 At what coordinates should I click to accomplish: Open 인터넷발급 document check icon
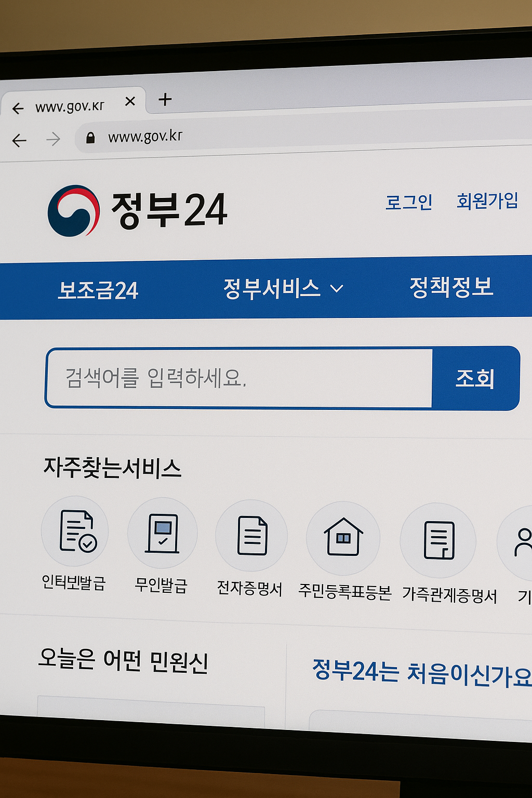click(75, 531)
